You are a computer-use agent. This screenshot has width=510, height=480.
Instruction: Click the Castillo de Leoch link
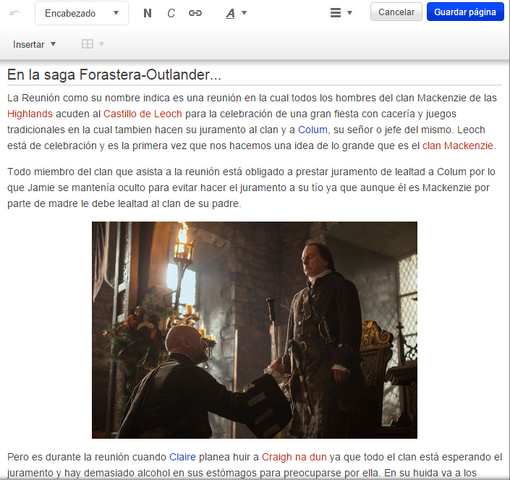143,114
